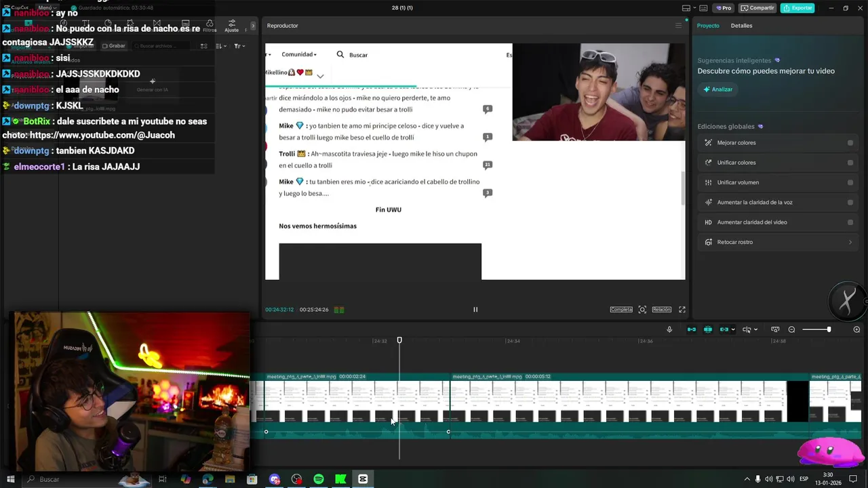The width and height of the screenshot is (868, 488).
Task: Open CapCut icon on the taskbar
Action: [x=363, y=479]
